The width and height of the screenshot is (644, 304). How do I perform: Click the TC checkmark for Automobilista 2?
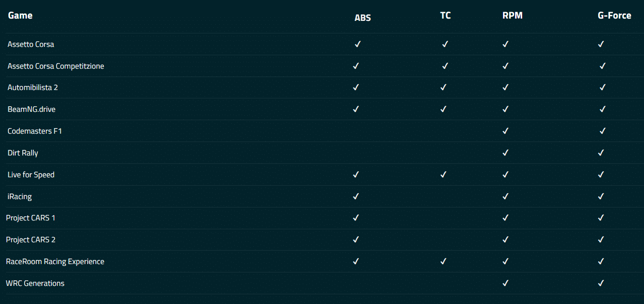(x=443, y=87)
